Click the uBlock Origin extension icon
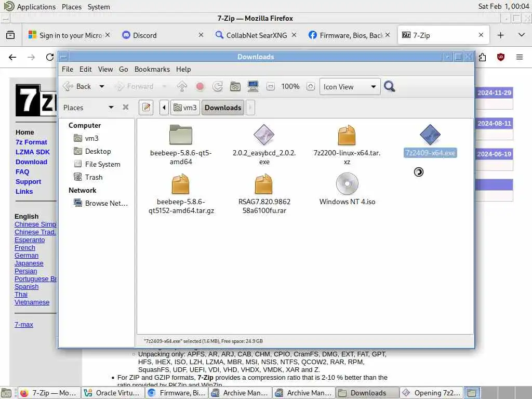Image resolution: width=532 pixels, height=399 pixels. (500, 57)
